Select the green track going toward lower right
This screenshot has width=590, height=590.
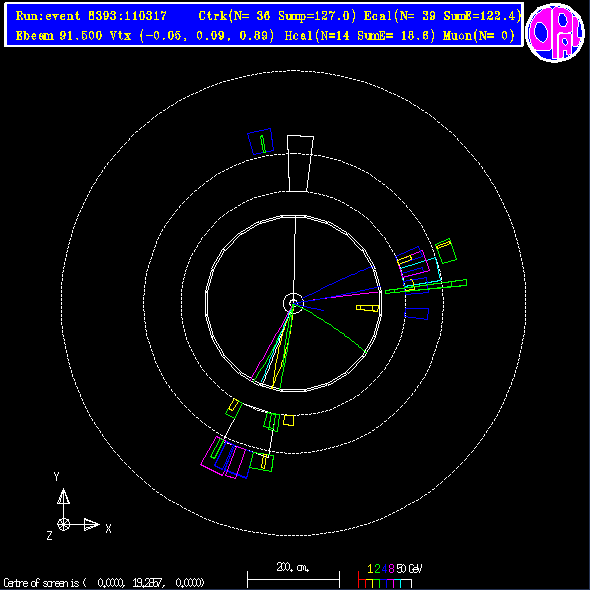(x=330, y=328)
